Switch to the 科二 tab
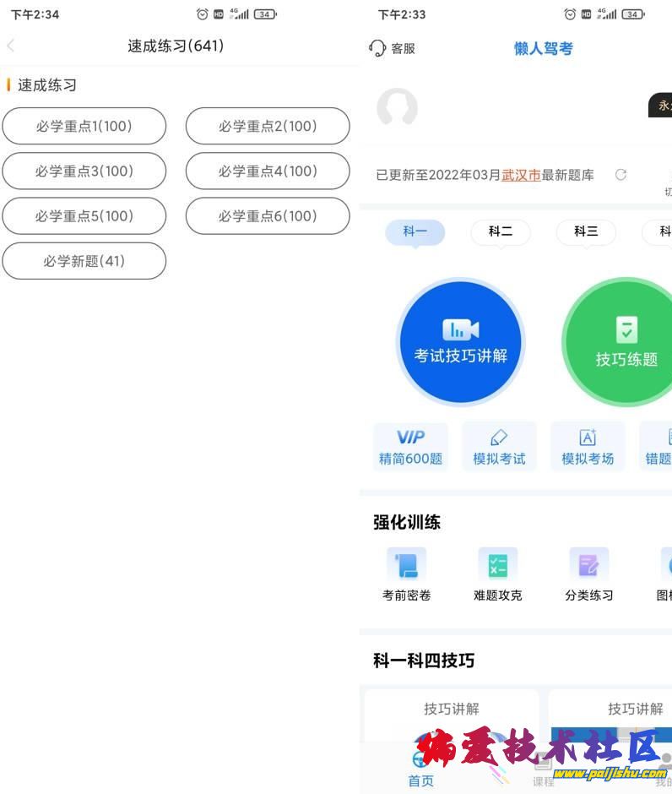 pyautogui.click(x=501, y=231)
